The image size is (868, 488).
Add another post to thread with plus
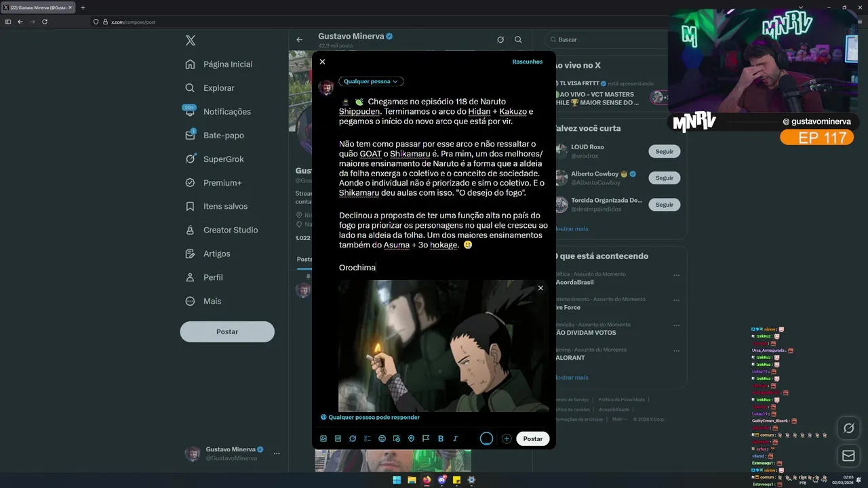tap(507, 439)
